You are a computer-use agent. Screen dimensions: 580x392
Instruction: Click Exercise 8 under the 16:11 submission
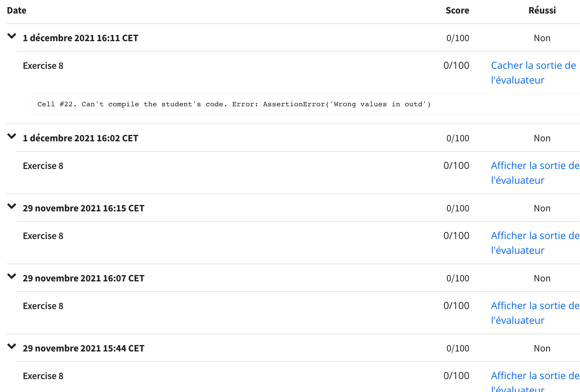coord(43,66)
